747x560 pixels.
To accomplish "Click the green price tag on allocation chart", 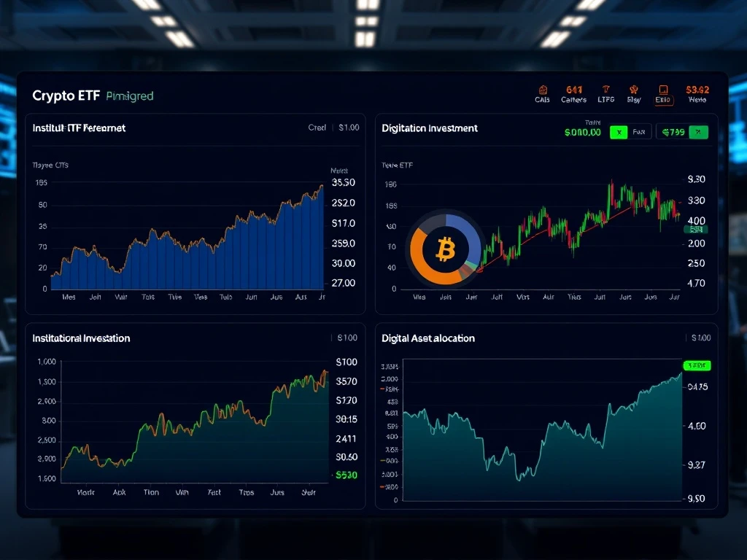I will pyautogui.click(x=697, y=366).
